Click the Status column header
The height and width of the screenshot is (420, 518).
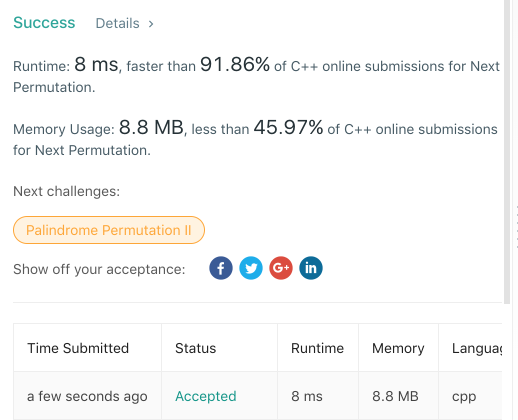tap(195, 348)
